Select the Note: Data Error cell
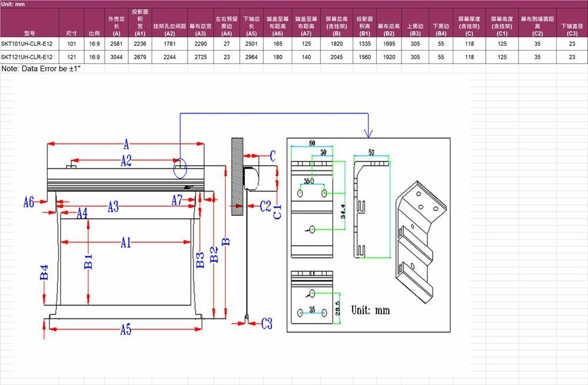588x385 pixels. click(x=42, y=69)
